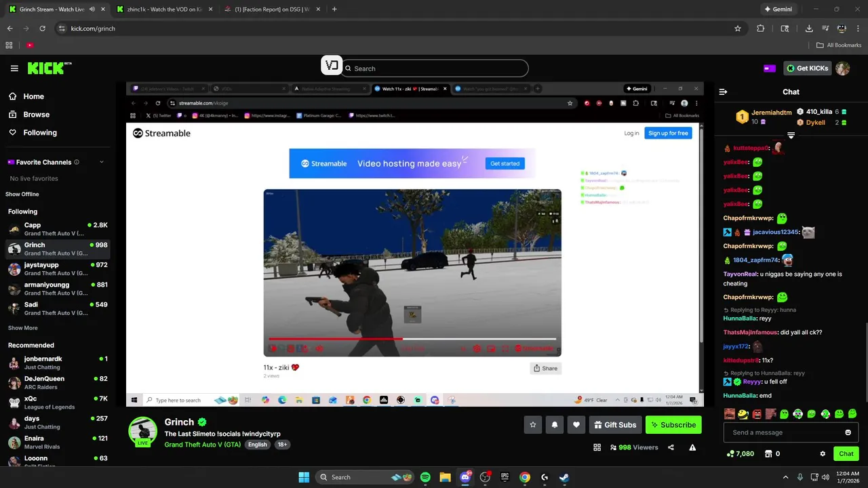Open Chrome downloads icon
This screenshot has width=868, height=488.
coord(809,28)
